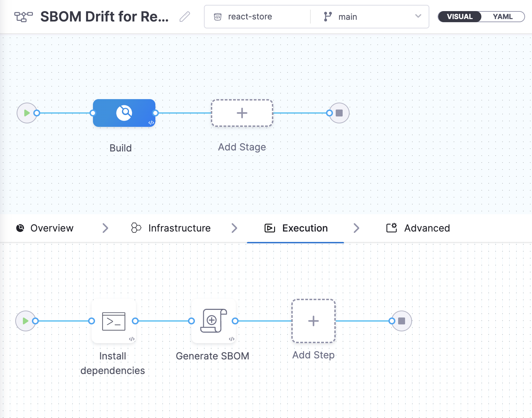Open the Overview tab

tap(45, 228)
